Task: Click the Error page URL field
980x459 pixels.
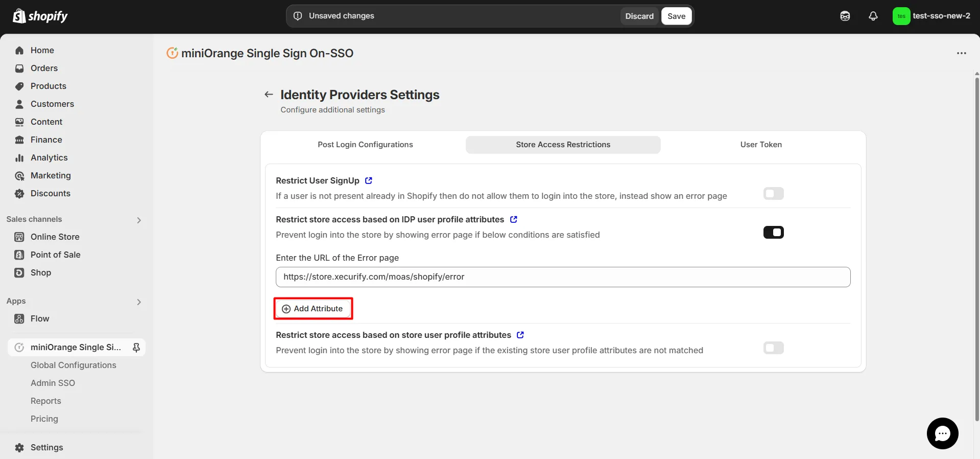Action: pyautogui.click(x=563, y=277)
